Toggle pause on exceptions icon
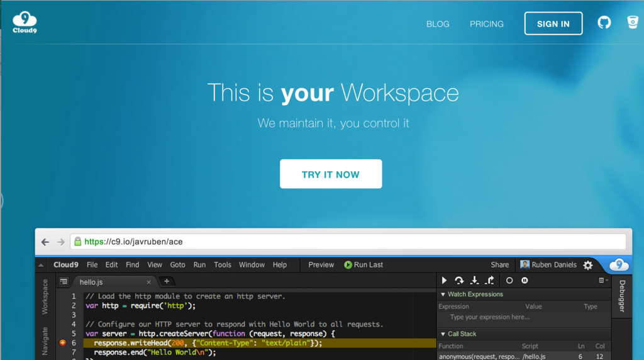The image size is (644, 360). point(525,281)
